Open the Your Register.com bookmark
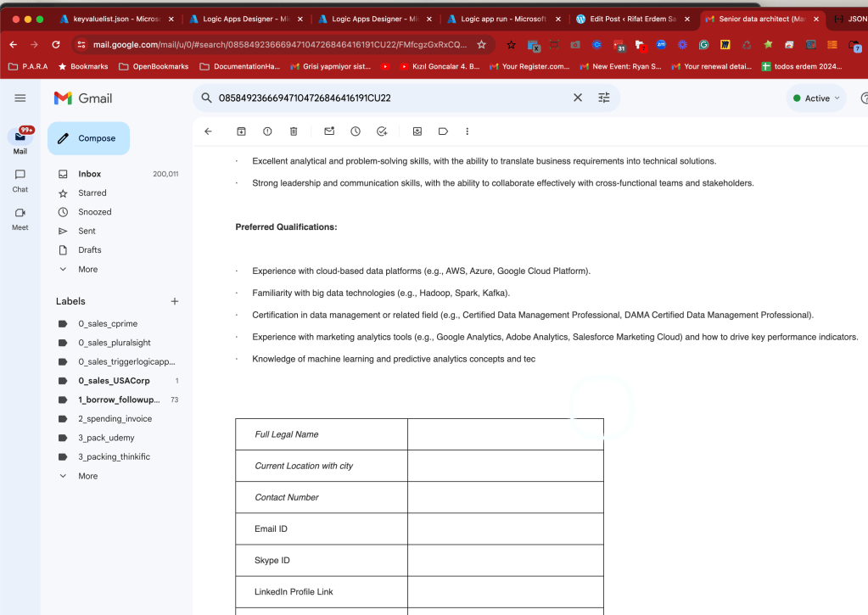868x615 pixels. tap(529, 66)
